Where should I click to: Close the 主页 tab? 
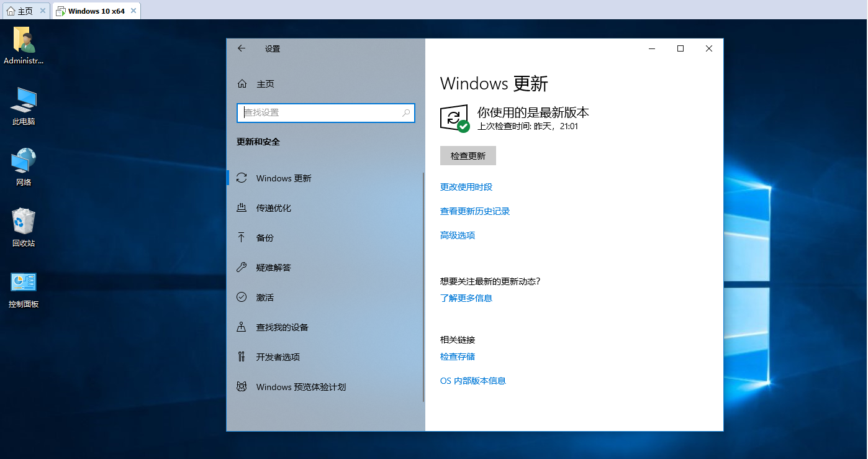pos(42,11)
